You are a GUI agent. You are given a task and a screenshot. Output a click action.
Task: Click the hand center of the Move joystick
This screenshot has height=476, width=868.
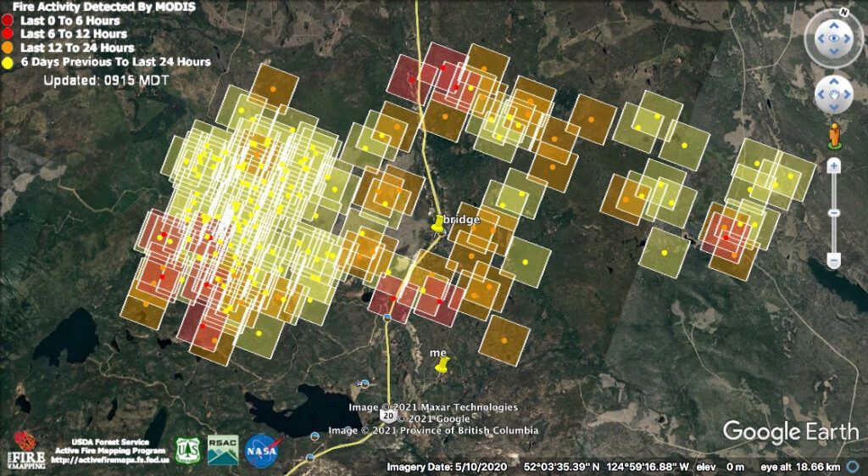(x=834, y=95)
